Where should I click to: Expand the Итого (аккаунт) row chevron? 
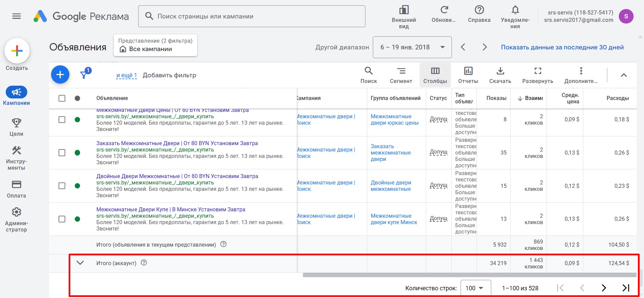80,263
